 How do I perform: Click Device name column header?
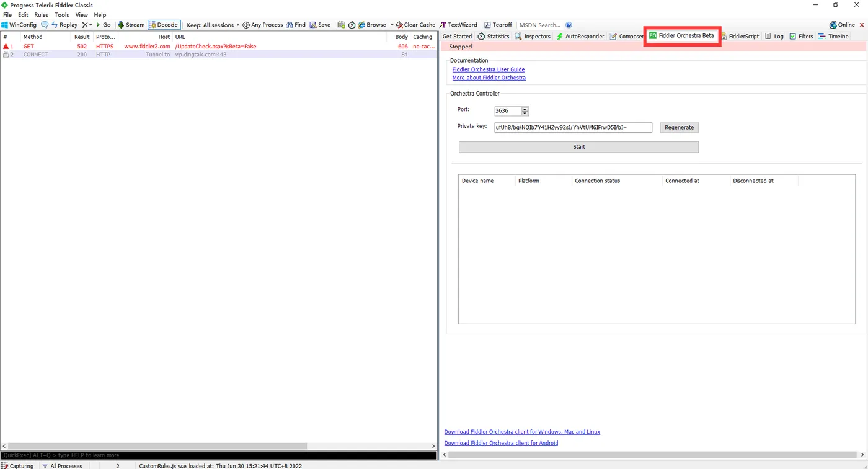pos(487,181)
